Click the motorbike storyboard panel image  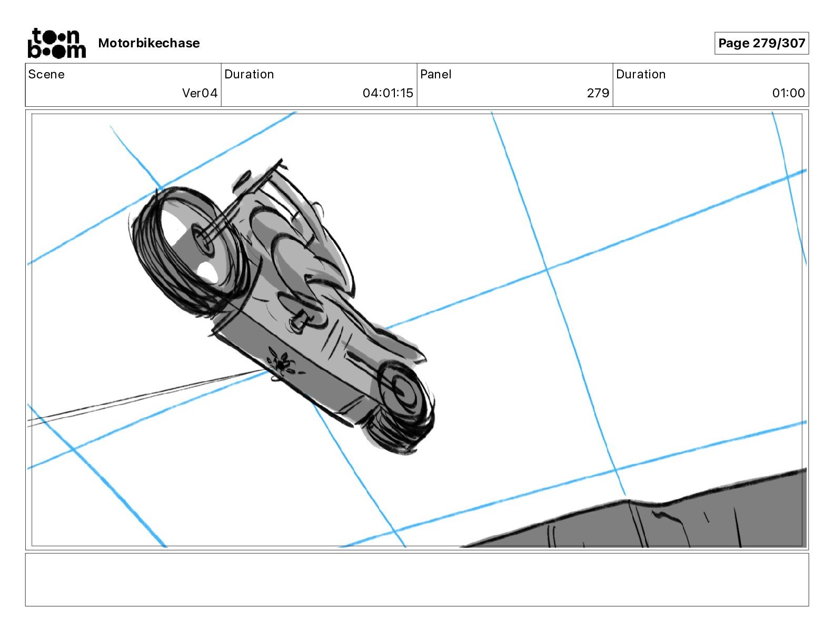(x=417, y=330)
